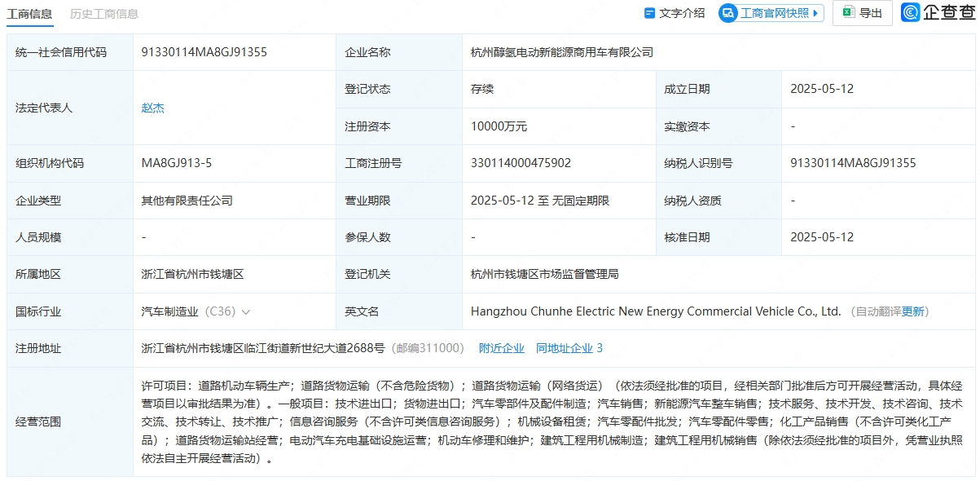The height and width of the screenshot is (481, 980).
Task: Open the 历史工商信息 tab
Action: pyautogui.click(x=104, y=13)
